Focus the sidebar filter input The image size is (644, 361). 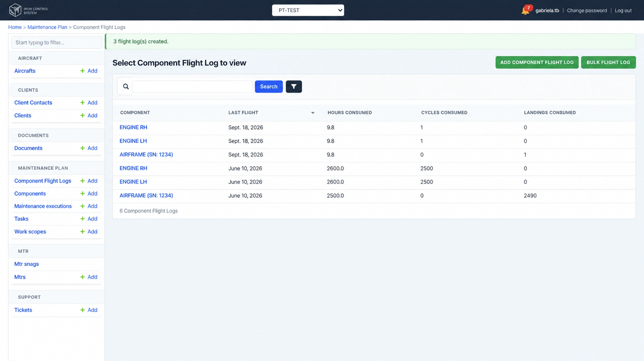[x=57, y=43]
